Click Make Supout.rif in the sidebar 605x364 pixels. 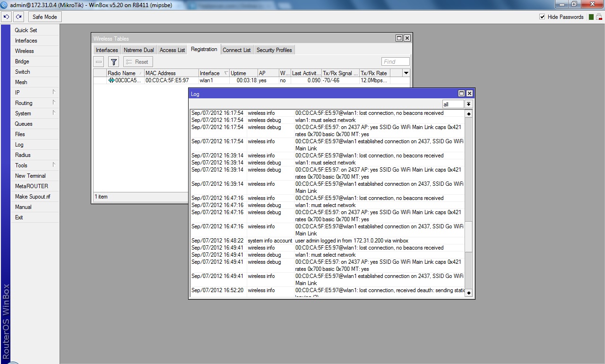(x=35, y=197)
